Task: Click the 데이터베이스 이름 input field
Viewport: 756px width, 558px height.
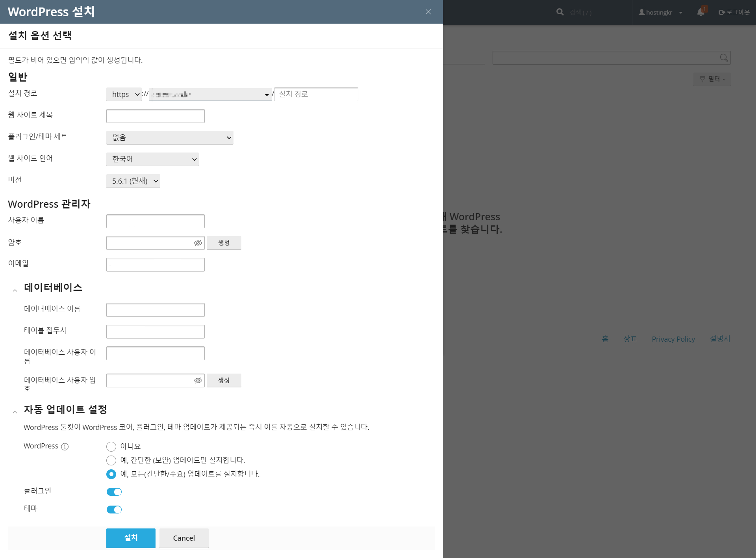Action: pos(156,310)
